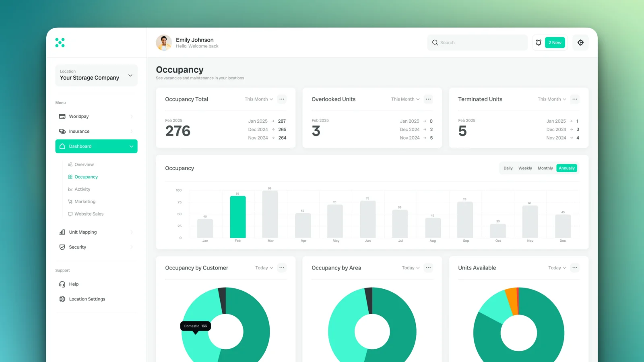Click the 276 occupancy total value
This screenshot has height=362, width=644.
178,131
